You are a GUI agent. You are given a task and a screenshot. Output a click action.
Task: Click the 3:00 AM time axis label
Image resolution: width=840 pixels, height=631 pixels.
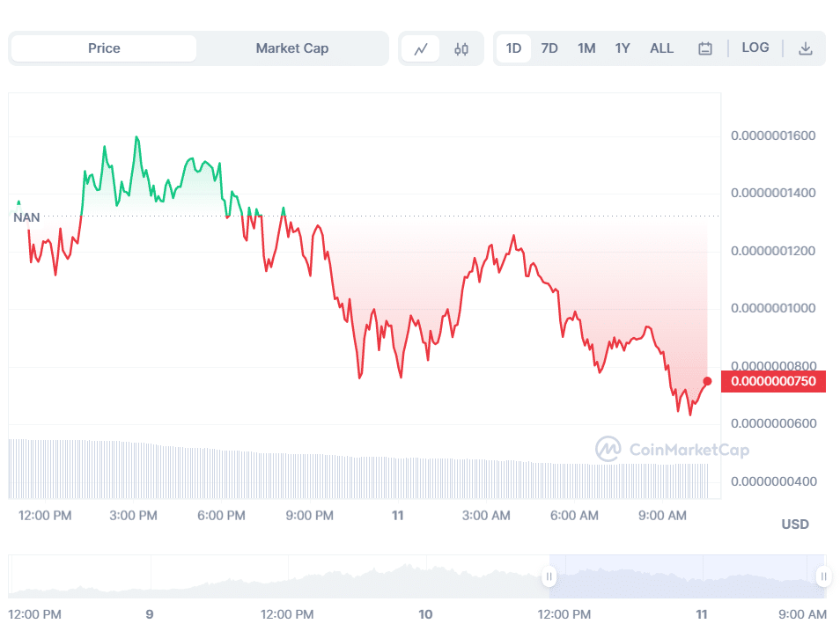click(x=486, y=516)
